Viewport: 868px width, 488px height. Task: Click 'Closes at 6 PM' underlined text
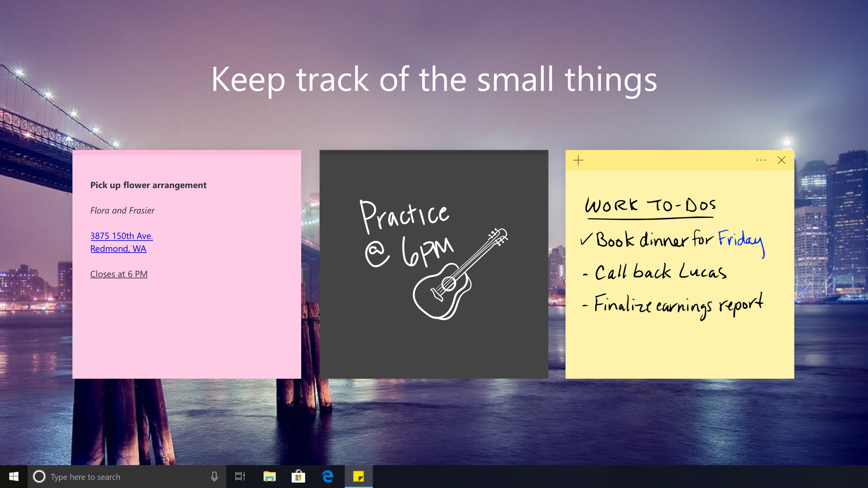coord(119,274)
